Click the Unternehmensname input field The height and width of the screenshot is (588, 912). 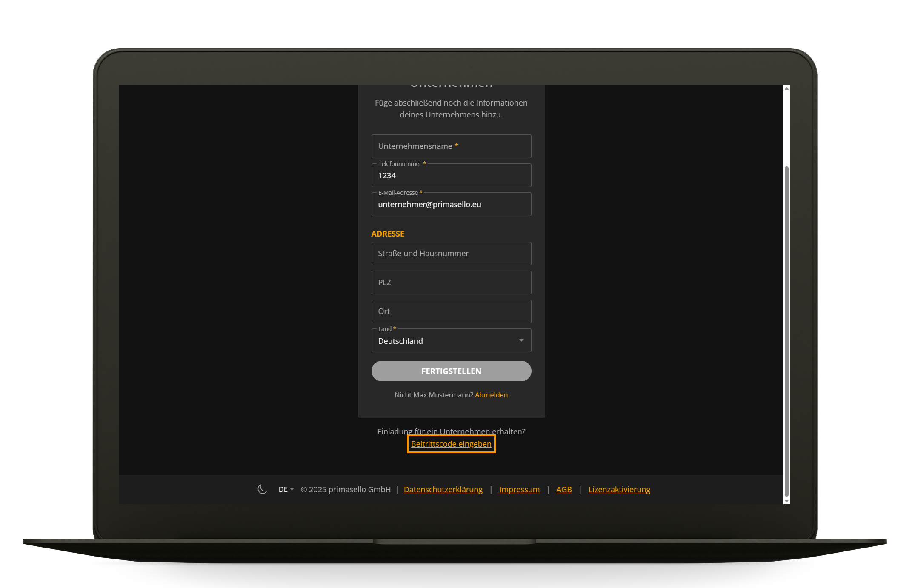pos(451,146)
